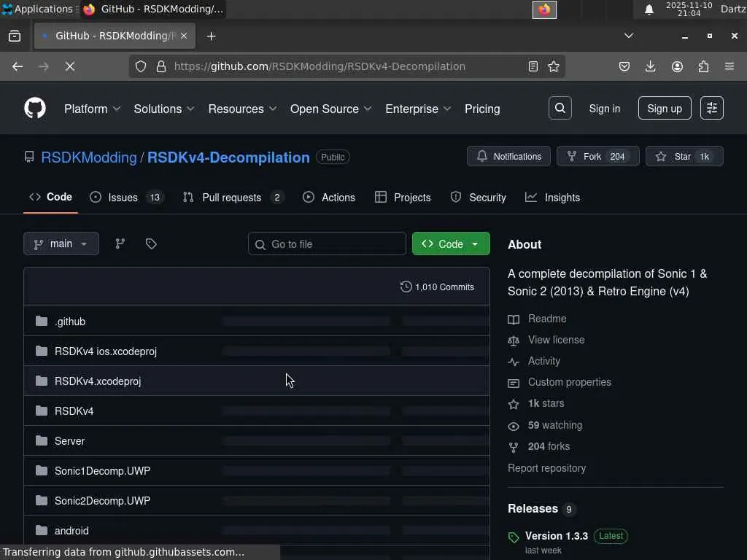Click the browser stop-loading X button
This screenshot has height=560, width=747.
click(x=70, y=66)
